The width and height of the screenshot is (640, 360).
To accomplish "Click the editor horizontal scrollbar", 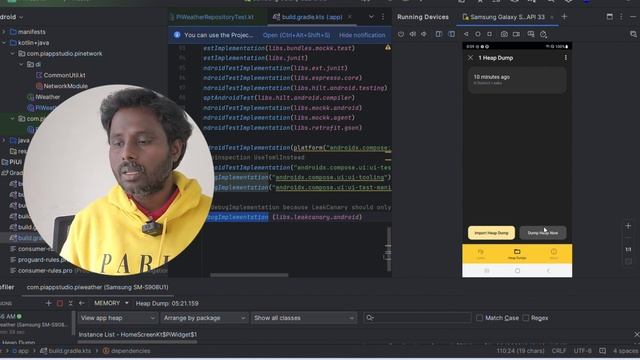I will pos(249,275).
